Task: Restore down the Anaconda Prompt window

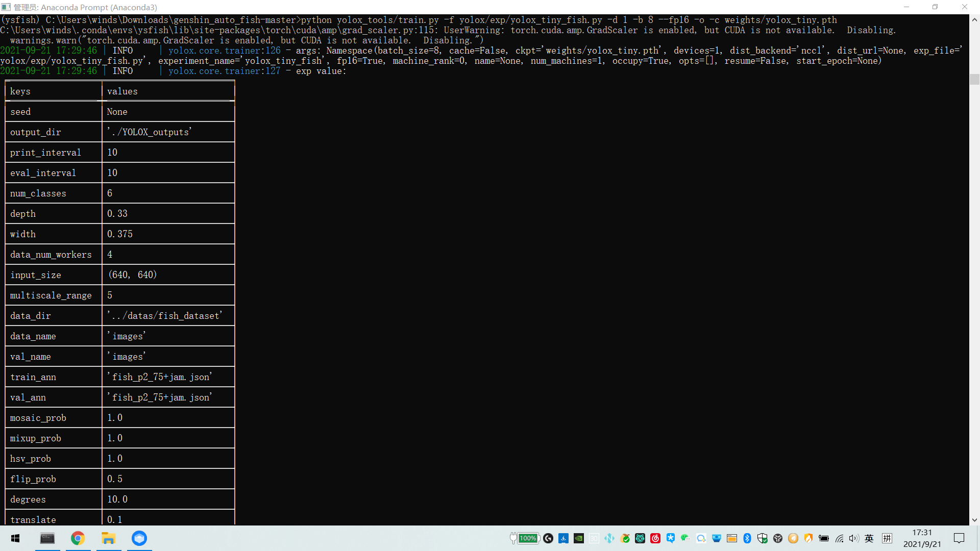Action: [x=935, y=7]
